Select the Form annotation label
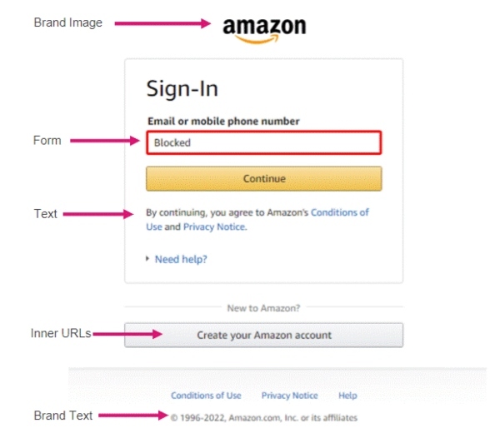This screenshot has height=448, width=500. [47, 141]
